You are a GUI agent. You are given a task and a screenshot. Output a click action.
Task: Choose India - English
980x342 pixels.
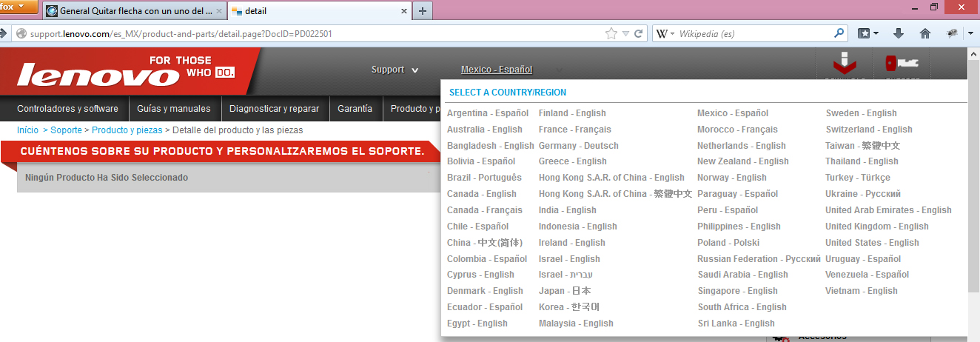click(568, 210)
